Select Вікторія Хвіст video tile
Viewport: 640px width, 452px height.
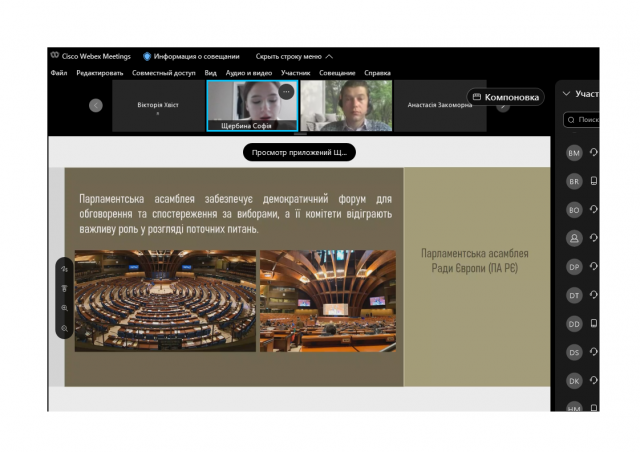158,106
